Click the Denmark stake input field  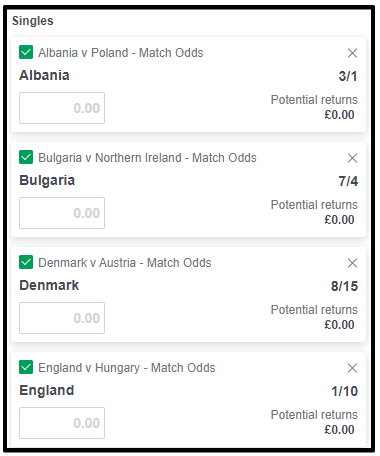[x=62, y=318]
